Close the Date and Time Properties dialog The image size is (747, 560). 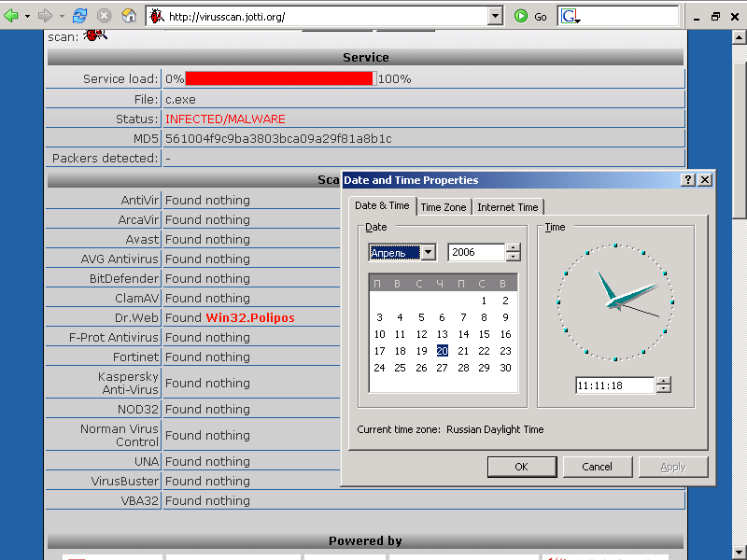pos(705,180)
